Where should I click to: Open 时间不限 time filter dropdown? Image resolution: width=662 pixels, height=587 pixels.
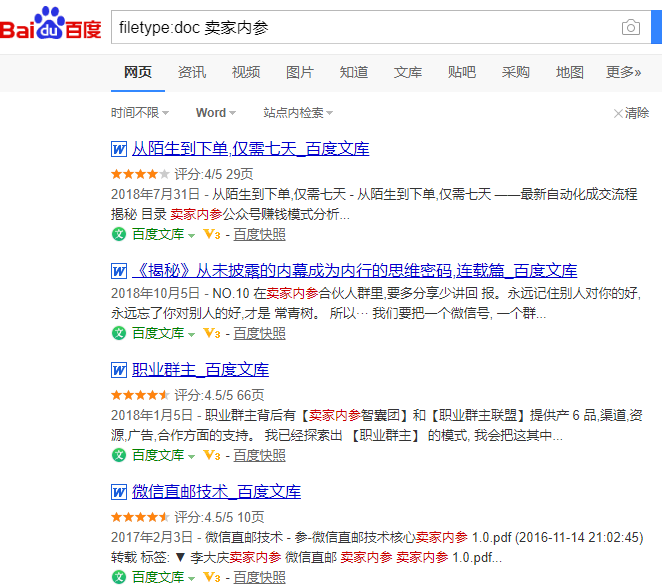[140, 113]
